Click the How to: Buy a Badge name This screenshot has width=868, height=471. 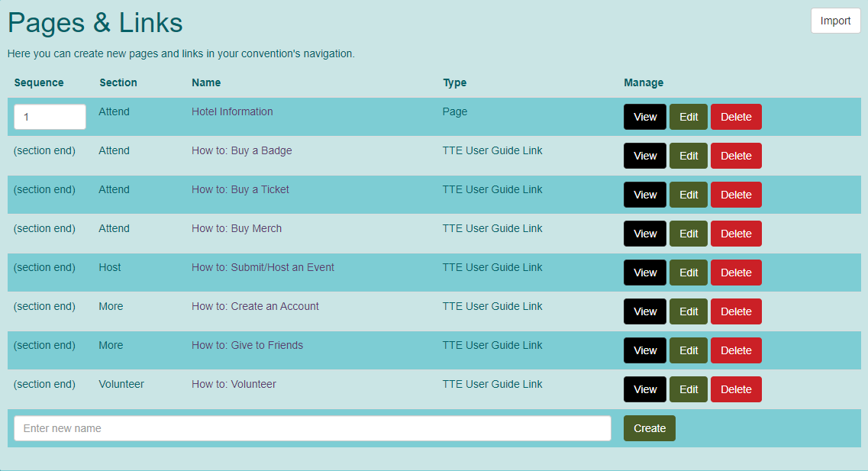tap(241, 150)
